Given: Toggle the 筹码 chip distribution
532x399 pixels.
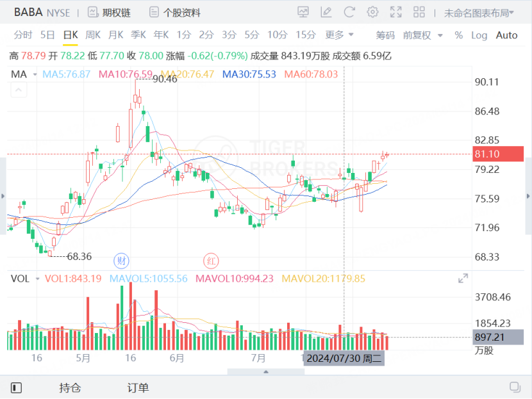Looking at the screenshot, I should click(x=385, y=35).
